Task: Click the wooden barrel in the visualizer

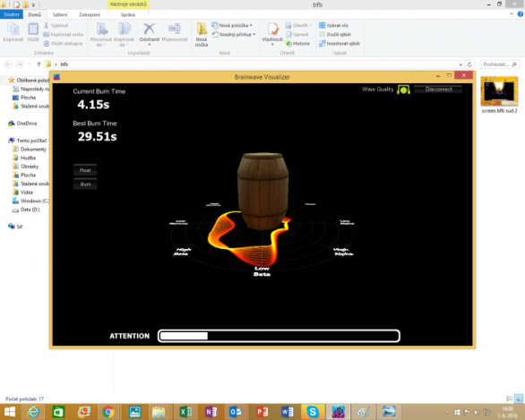Action: pos(262,191)
